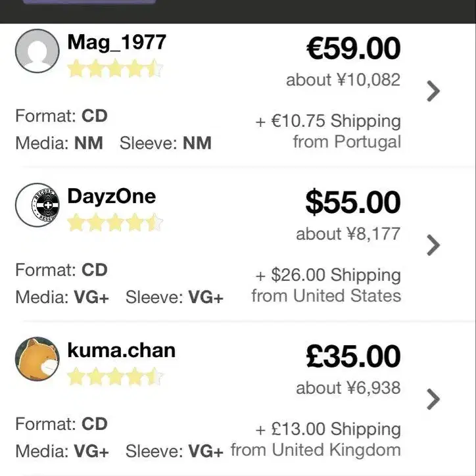Open kuma.chan's orange cat avatar

point(37,359)
